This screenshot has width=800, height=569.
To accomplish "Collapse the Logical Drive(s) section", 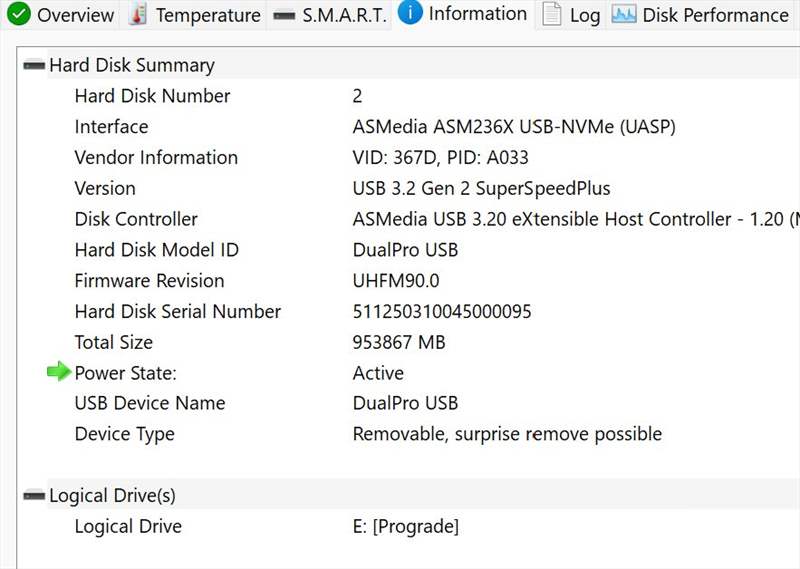I will tap(34, 495).
